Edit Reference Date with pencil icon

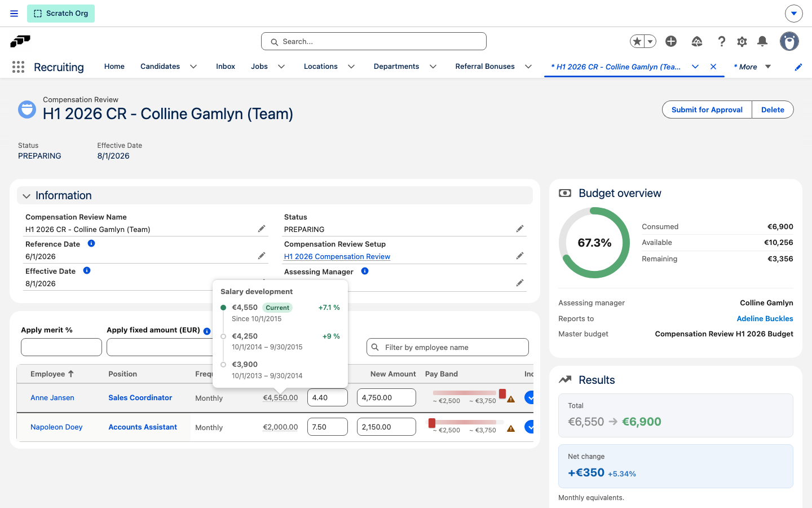coord(262,256)
